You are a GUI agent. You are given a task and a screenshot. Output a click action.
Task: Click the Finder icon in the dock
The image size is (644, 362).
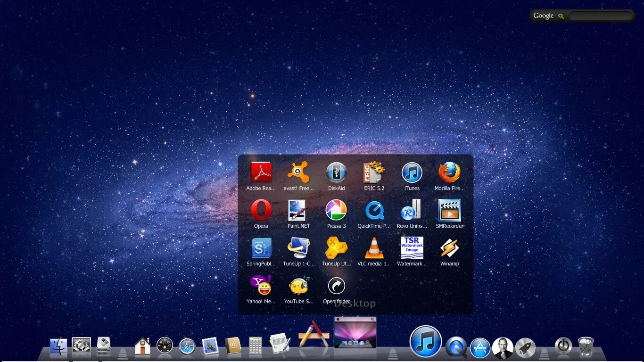tap(58, 346)
